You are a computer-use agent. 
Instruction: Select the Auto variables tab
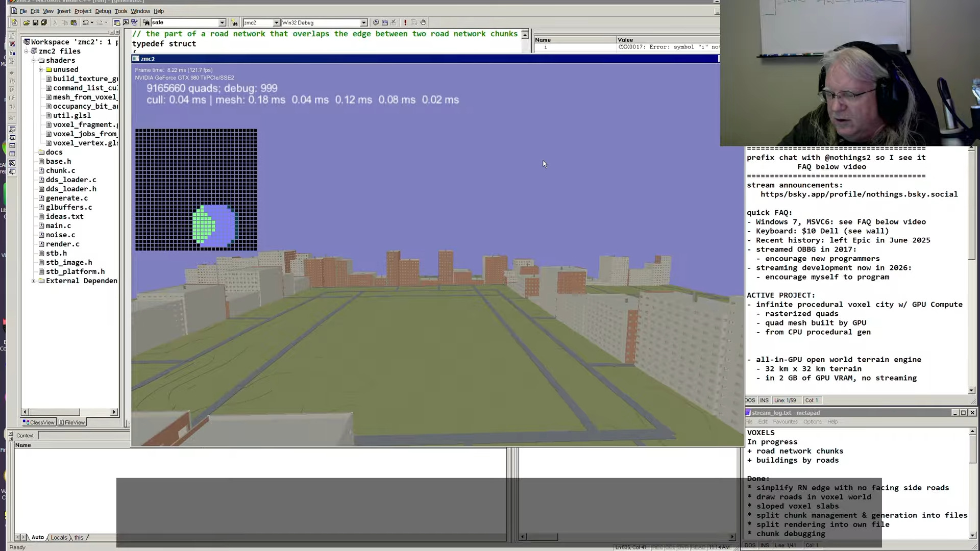coord(38,537)
